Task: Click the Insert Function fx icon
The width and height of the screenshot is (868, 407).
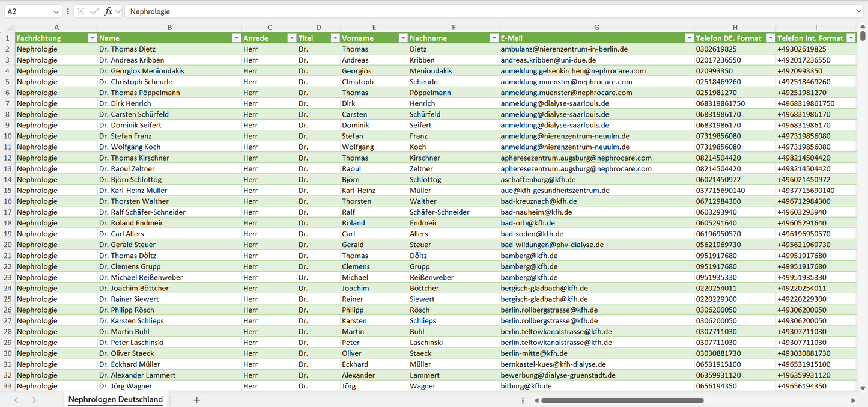Action: pos(108,11)
